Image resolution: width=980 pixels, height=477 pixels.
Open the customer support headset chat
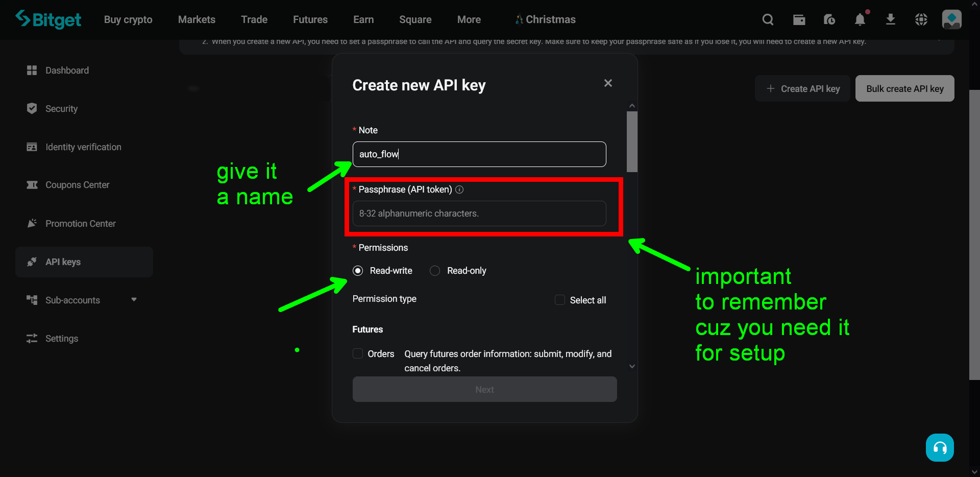(x=940, y=447)
